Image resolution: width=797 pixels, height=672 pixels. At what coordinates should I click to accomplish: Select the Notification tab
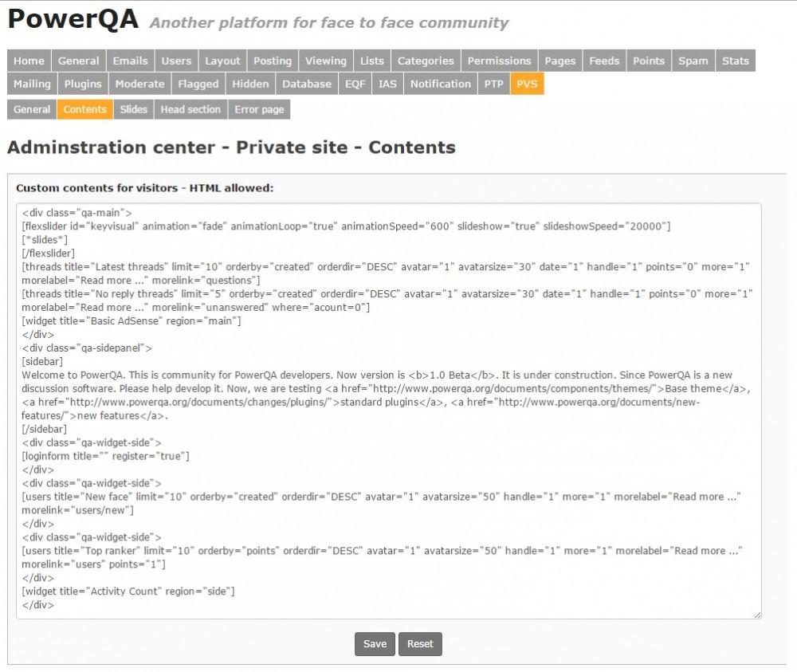(440, 84)
